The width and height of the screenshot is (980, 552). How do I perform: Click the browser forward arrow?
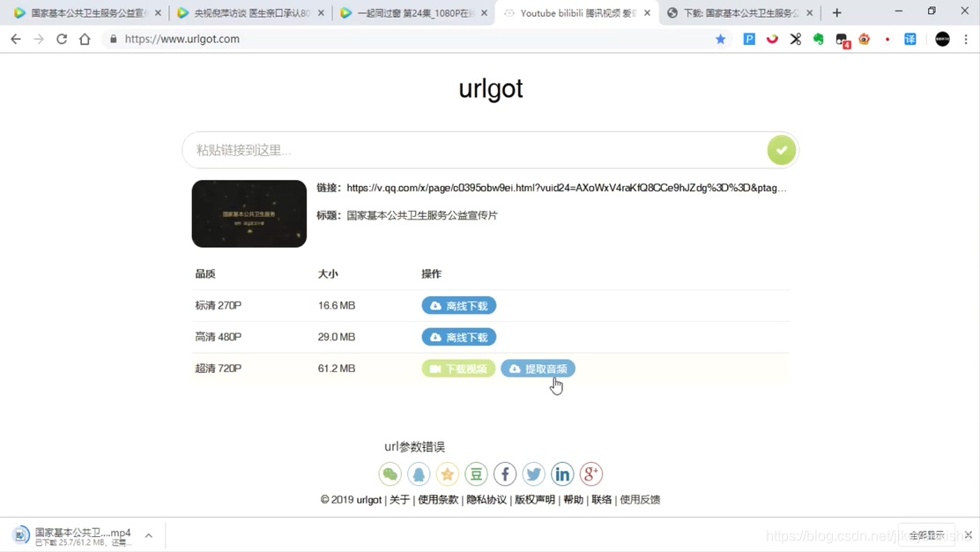click(x=39, y=39)
